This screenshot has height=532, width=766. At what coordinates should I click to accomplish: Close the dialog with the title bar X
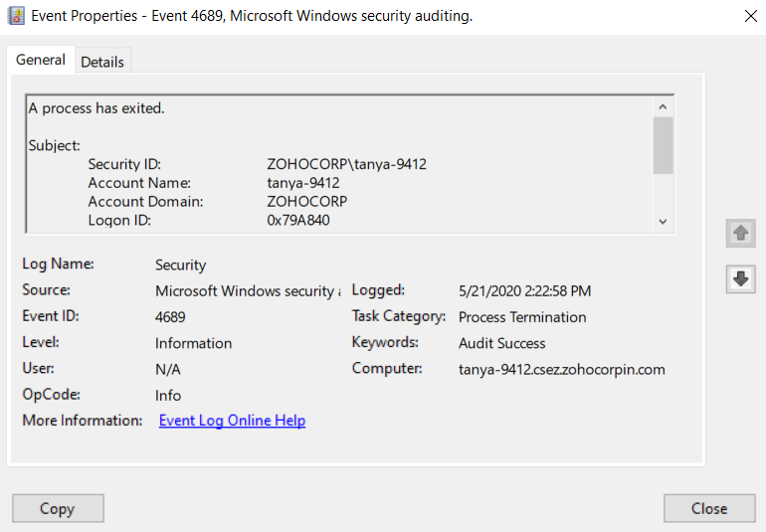[750, 16]
